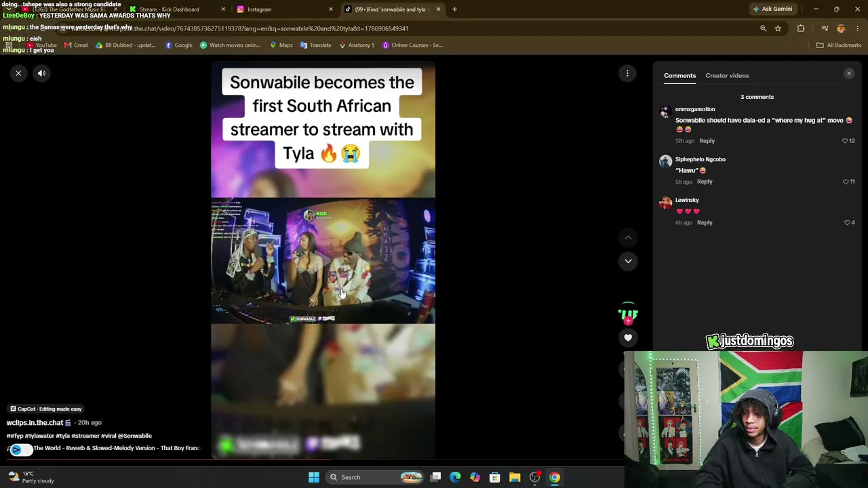This screenshot has width=868, height=488.
Task: Open Lewinsky's profile avatar
Action: coord(665,202)
